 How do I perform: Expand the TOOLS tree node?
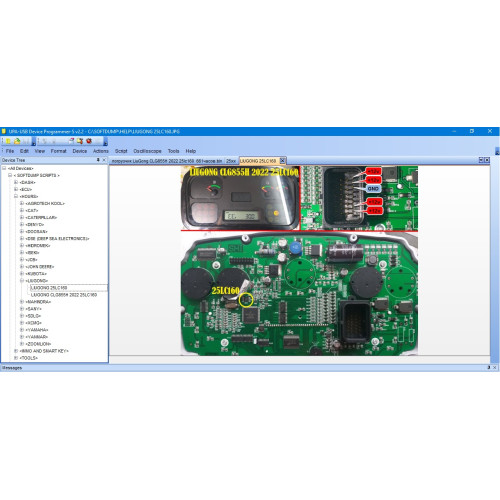[16, 358]
